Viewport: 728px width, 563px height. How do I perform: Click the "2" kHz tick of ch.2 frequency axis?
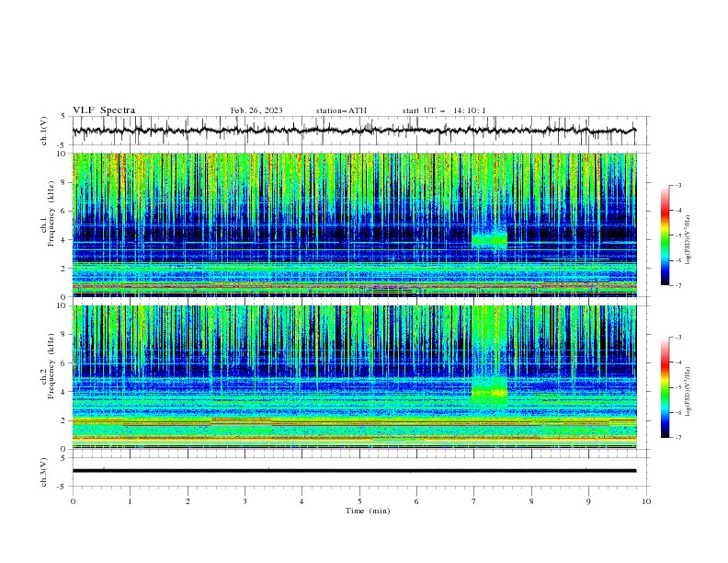63,420
